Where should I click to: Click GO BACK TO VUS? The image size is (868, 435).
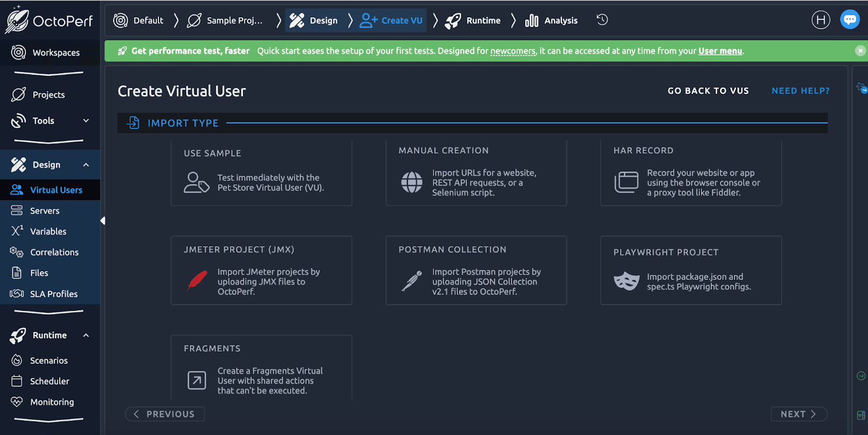[708, 91]
